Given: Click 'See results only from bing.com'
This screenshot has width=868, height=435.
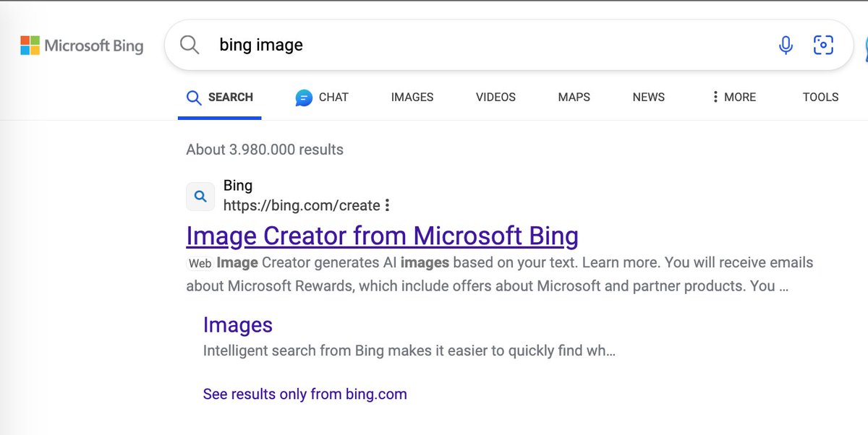Looking at the screenshot, I should [305, 395].
